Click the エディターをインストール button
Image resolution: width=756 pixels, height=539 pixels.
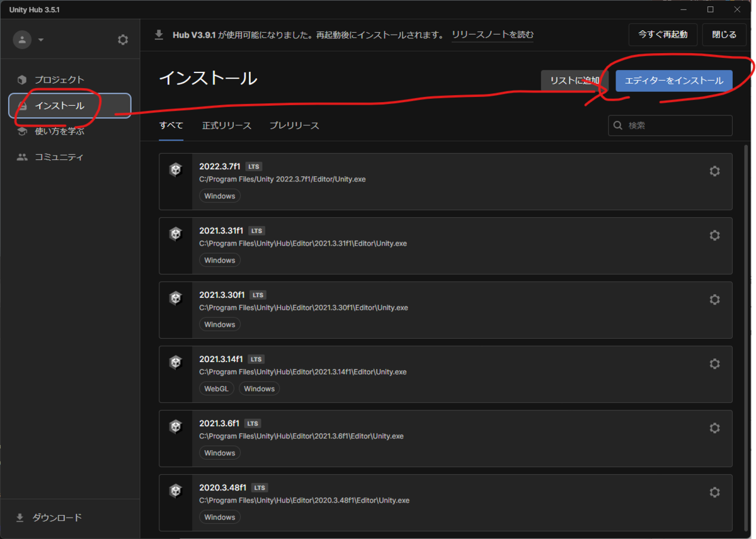point(673,81)
